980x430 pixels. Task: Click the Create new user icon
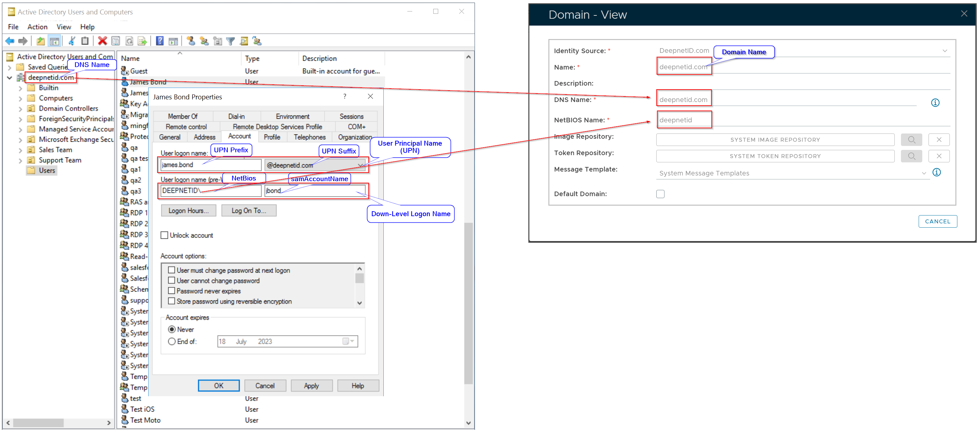[191, 41]
